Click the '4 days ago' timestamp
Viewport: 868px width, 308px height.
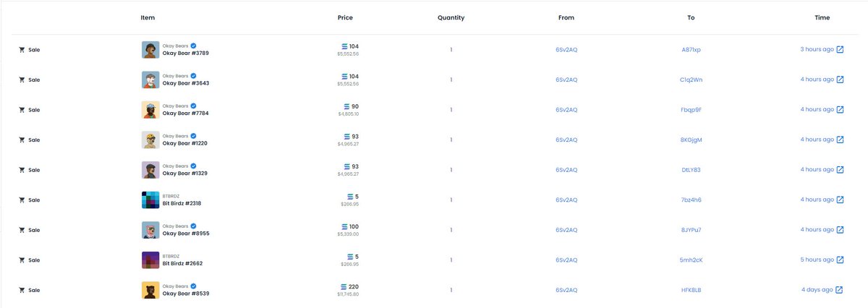[x=817, y=290]
